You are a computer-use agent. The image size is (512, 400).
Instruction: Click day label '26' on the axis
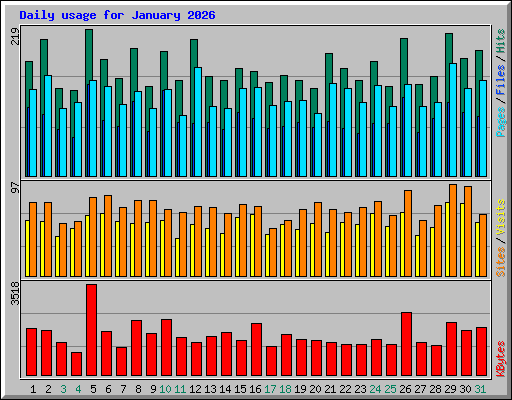click(x=405, y=389)
